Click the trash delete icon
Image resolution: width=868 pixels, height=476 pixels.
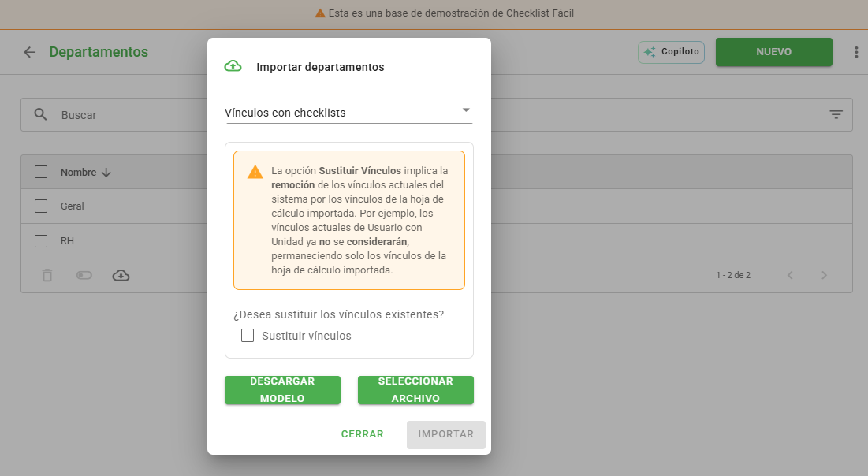tap(47, 275)
